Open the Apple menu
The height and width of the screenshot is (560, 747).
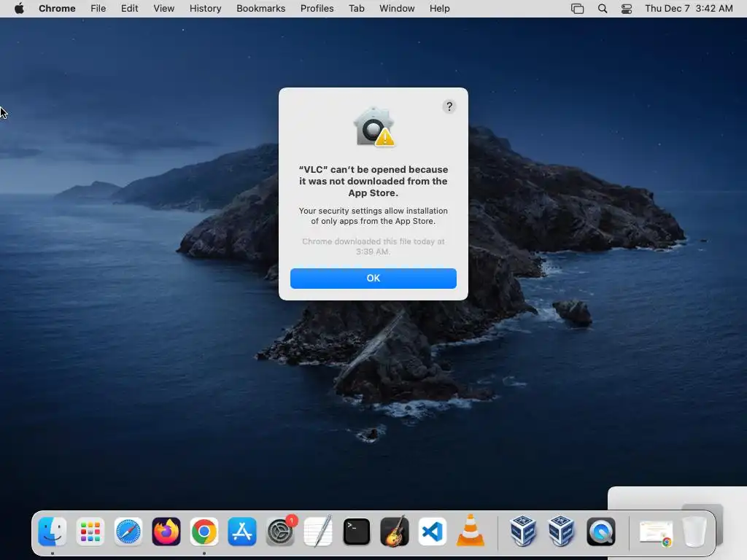(19, 9)
